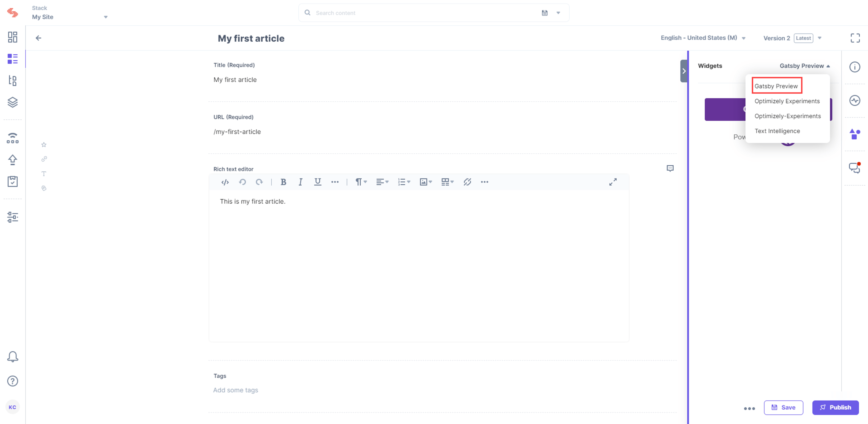Toggle underline formatting
868x424 pixels.
tap(317, 182)
